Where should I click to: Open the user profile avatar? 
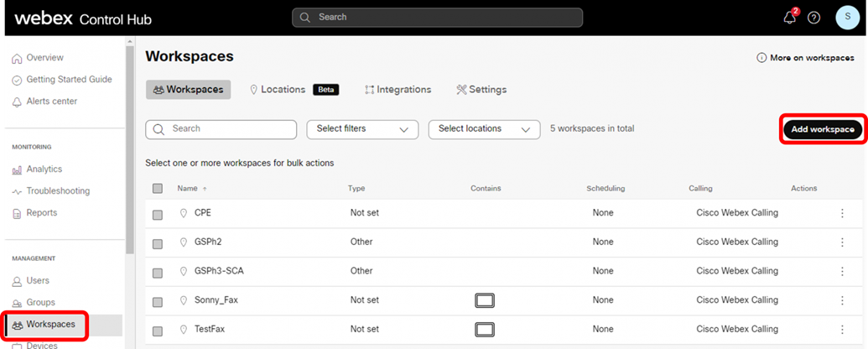click(x=847, y=18)
